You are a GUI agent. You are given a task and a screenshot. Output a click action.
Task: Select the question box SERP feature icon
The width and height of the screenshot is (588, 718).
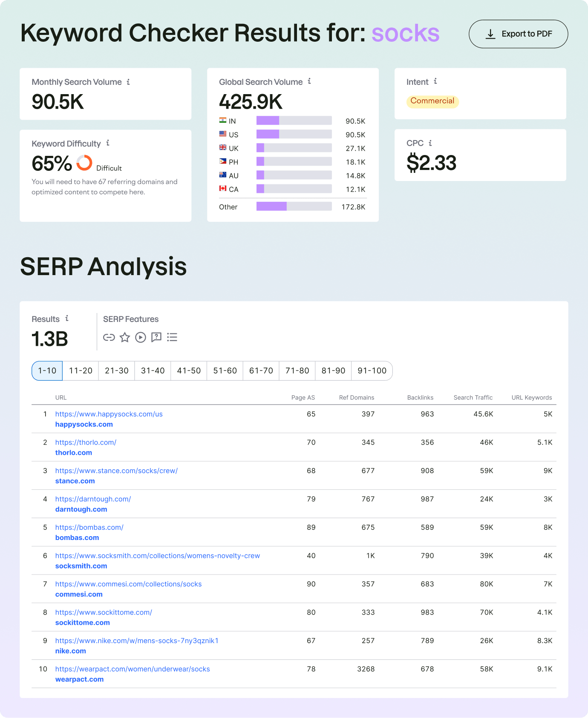coord(156,337)
